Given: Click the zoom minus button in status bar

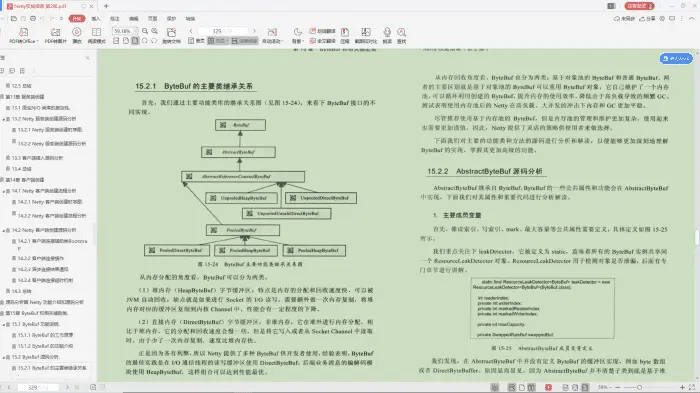Looking at the screenshot, I should [x=617, y=387].
